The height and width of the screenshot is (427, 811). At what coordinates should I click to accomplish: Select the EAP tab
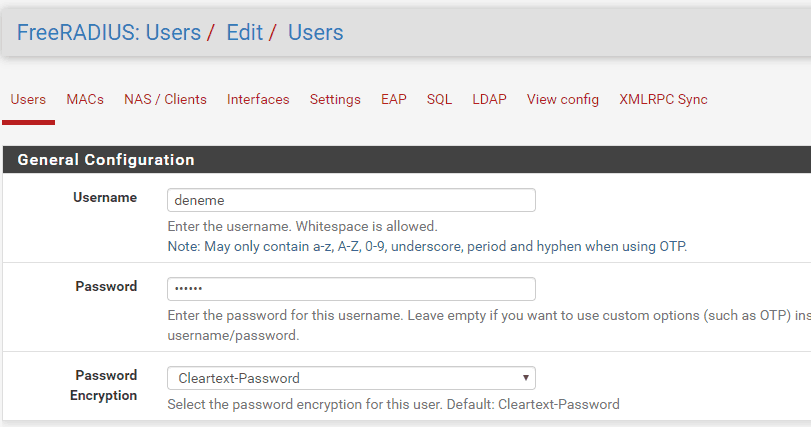(394, 100)
